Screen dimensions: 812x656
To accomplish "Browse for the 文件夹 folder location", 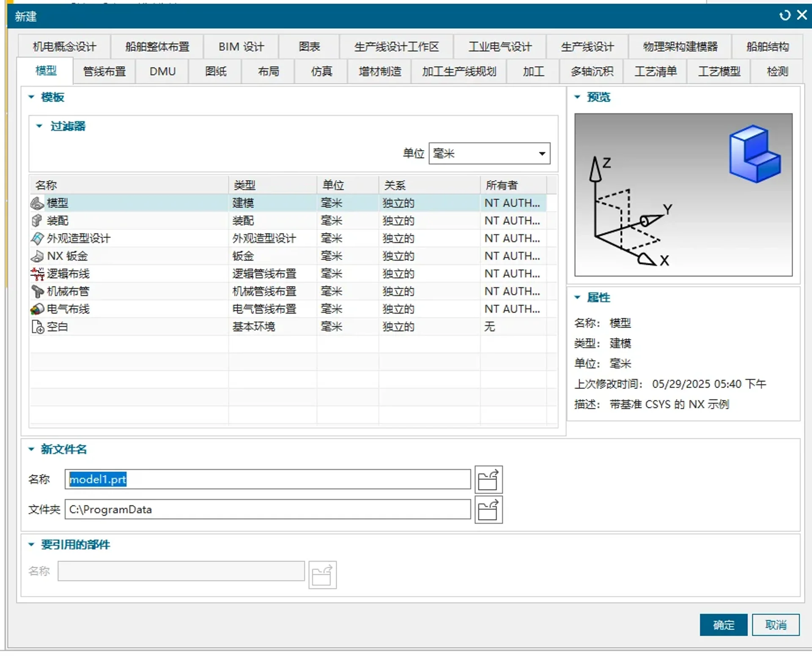I will point(488,510).
